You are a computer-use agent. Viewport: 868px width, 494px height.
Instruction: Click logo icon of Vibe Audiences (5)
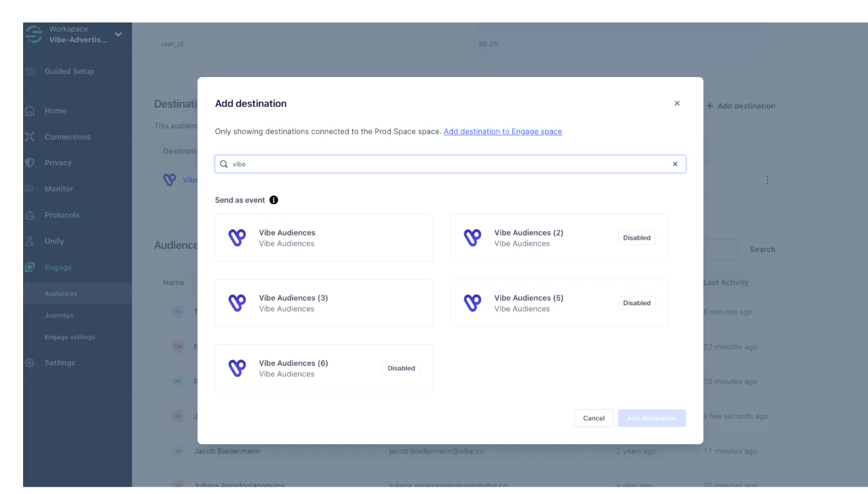pyautogui.click(x=472, y=303)
